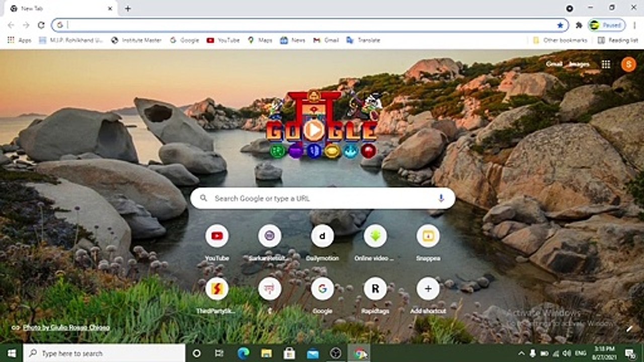
Task: Open the Hindi-lettered shortcut tile
Action: 270,296
